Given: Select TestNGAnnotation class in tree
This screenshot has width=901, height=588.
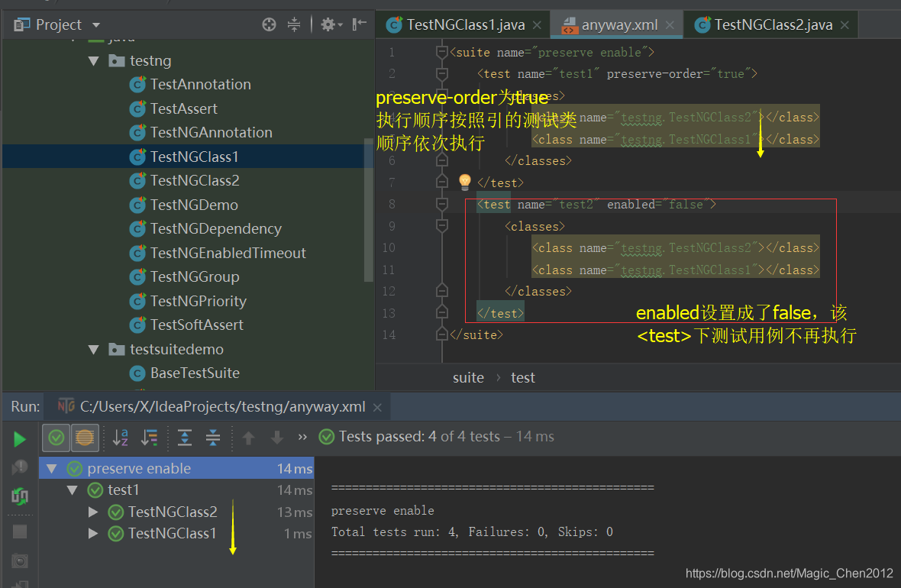Looking at the screenshot, I should (x=212, y=132).
